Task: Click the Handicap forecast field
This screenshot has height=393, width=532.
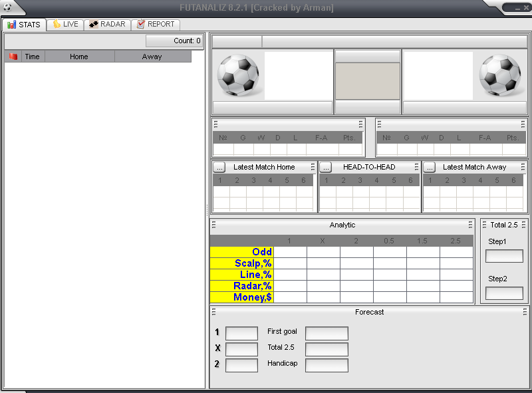Action: [326, 364]
